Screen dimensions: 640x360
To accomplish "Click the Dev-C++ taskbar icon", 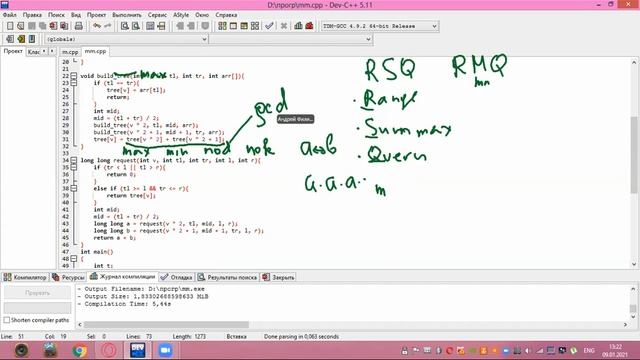I will click(138, 351).
